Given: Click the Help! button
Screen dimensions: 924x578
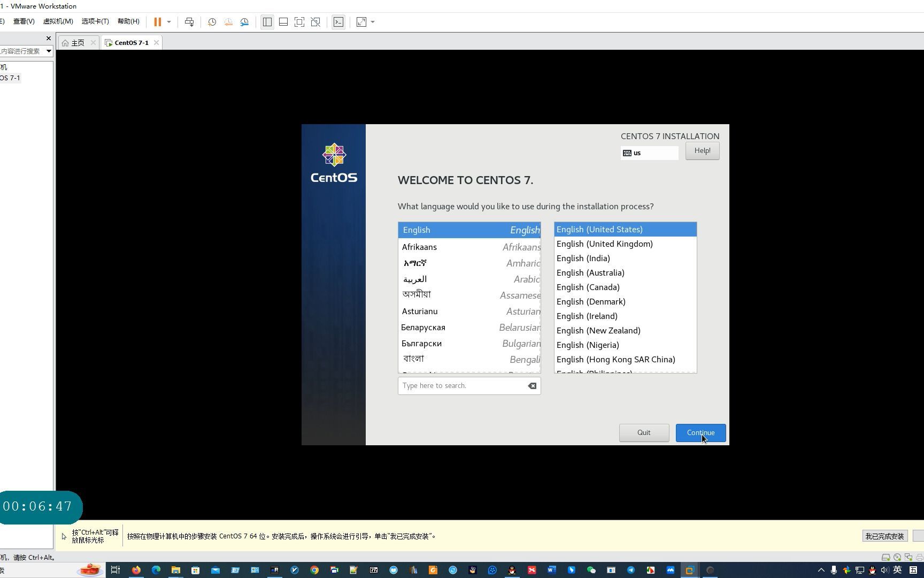Looking at the screenshot, I should click(x=702, y=151).
